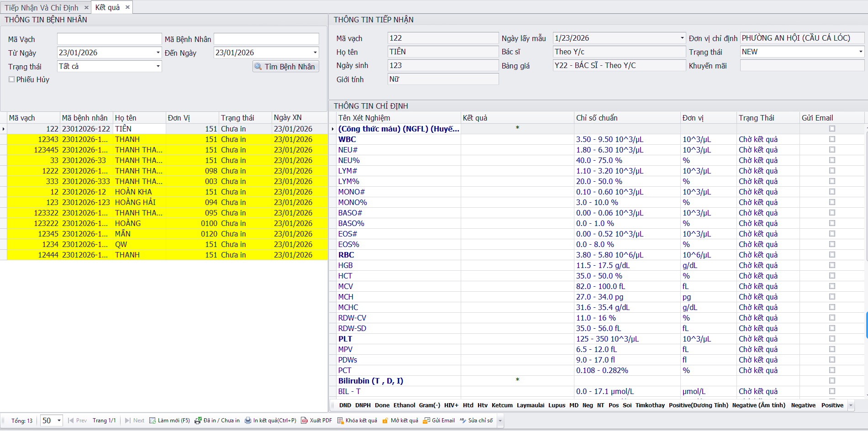
Task: Check the Gửi Email box for PLT
Action: pyautogui.click(x=832, y=339)
